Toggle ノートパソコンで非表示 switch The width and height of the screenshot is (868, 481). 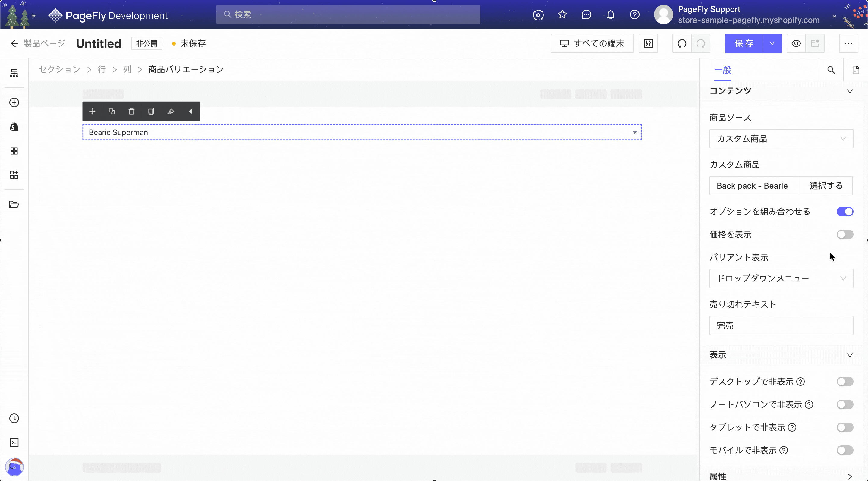845,404
